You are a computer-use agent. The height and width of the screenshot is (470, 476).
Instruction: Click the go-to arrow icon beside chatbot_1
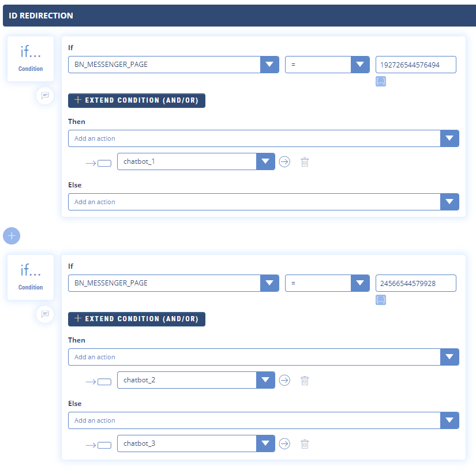point(284,162)
